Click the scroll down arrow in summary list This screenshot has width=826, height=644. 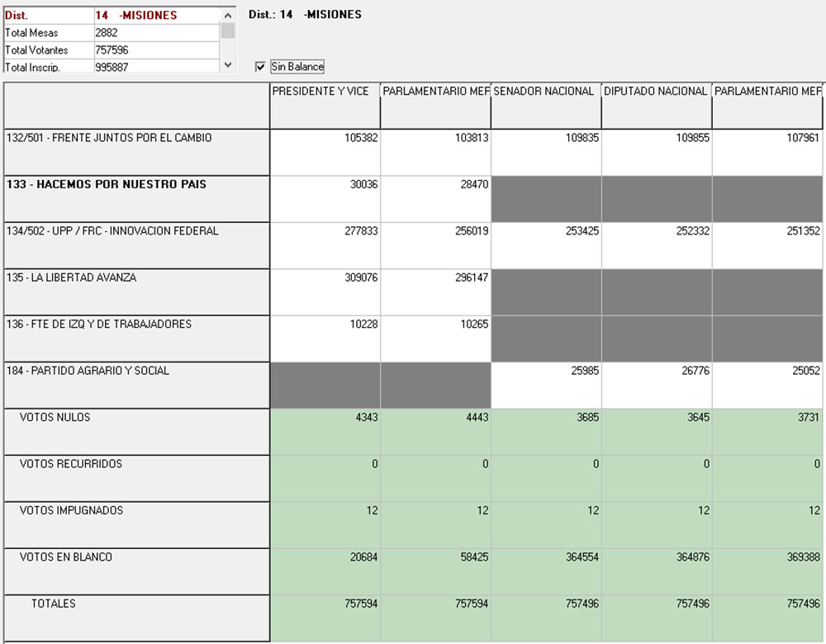click(x=228, y=64)
